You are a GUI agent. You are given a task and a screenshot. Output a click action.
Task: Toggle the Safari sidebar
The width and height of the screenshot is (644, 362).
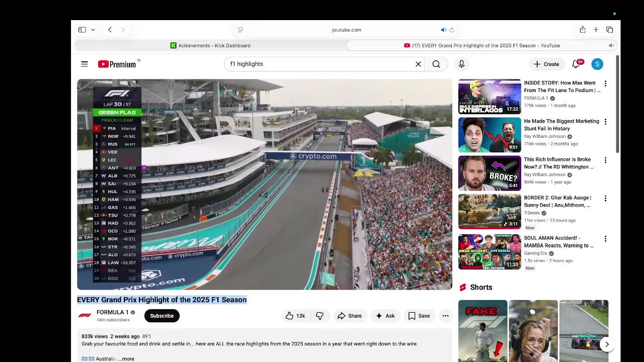(x=82, y=30)
